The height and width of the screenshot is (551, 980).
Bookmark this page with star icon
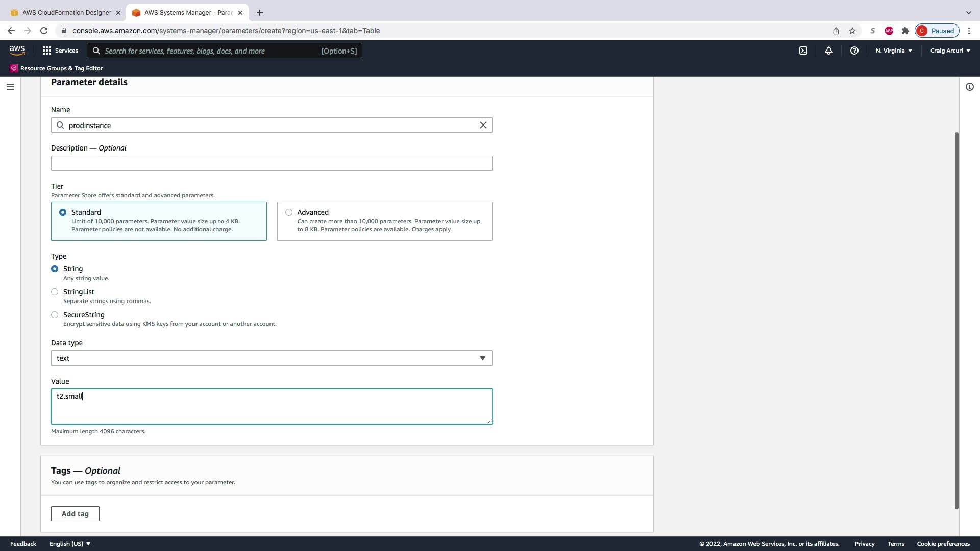point(852,31)
